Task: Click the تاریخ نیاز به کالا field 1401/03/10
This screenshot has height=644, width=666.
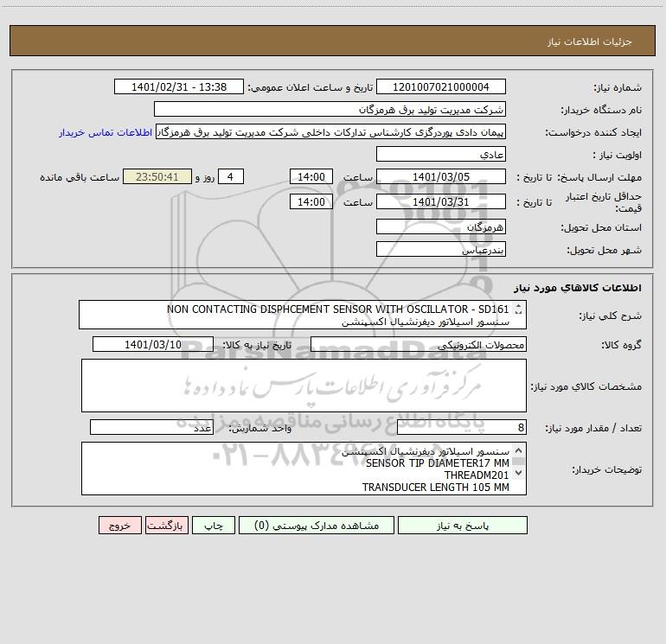Action: click(x=153, y=344)
